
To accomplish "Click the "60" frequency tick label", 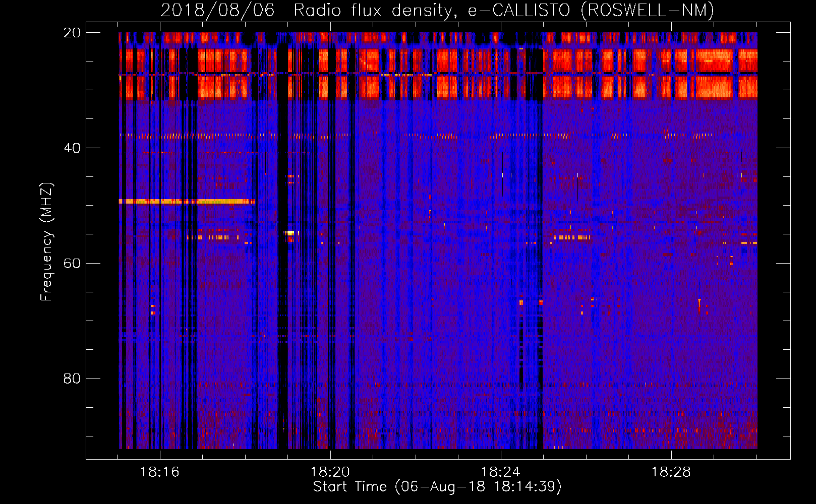I will tap(72, 263).
